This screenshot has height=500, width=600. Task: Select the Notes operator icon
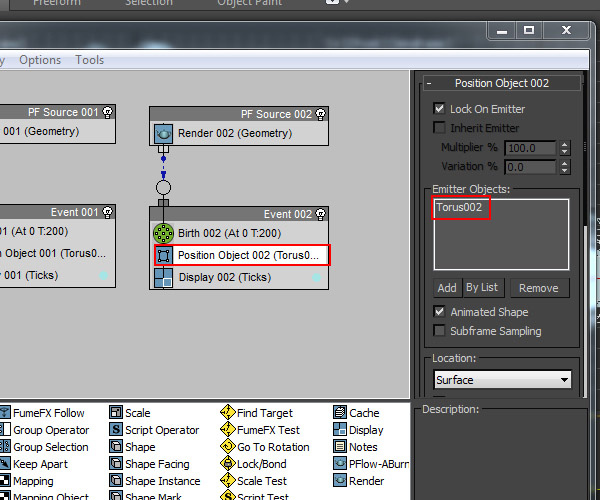(340, 446)
